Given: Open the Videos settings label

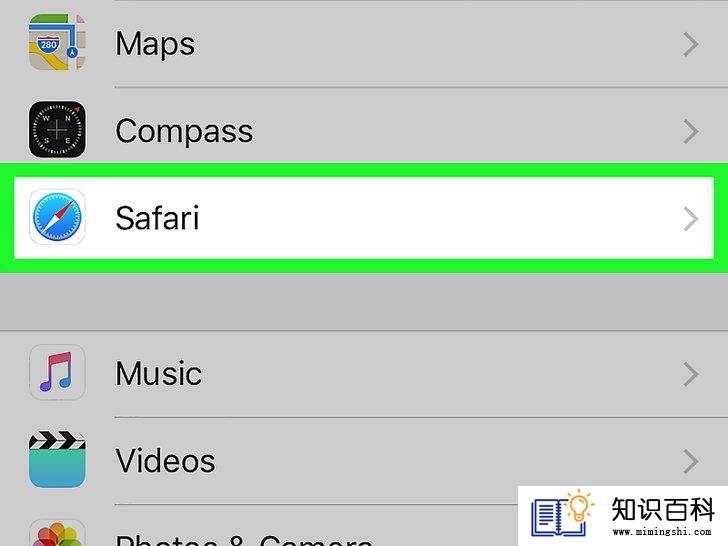Looking at the screenshot, I should coord(165,460).
